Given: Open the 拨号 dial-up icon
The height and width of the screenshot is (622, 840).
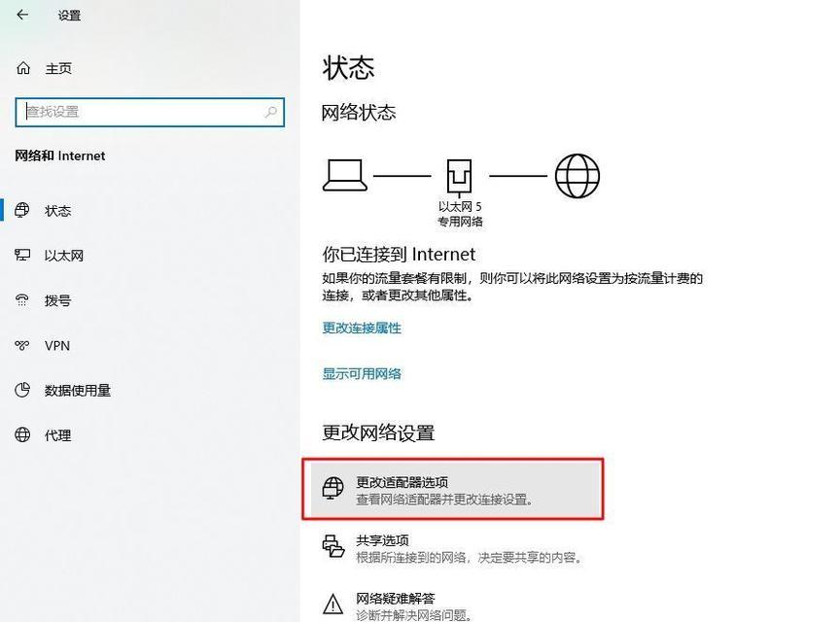Looking at the screenshot, I should [22, 300].
